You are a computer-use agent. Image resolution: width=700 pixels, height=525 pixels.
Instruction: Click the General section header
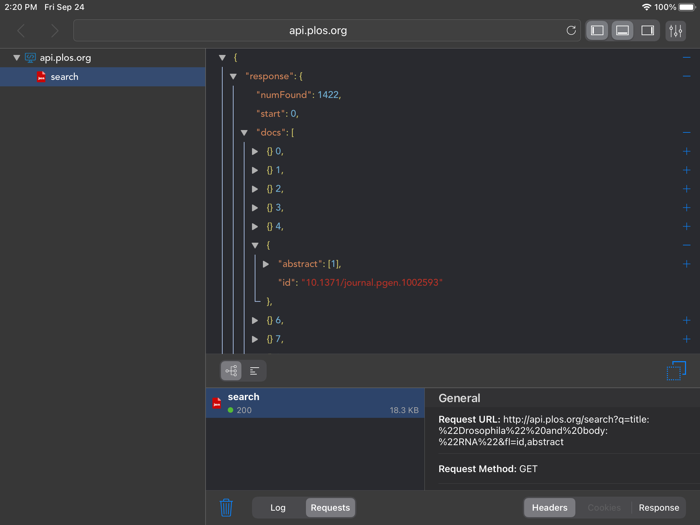click(x=459, y=398)
